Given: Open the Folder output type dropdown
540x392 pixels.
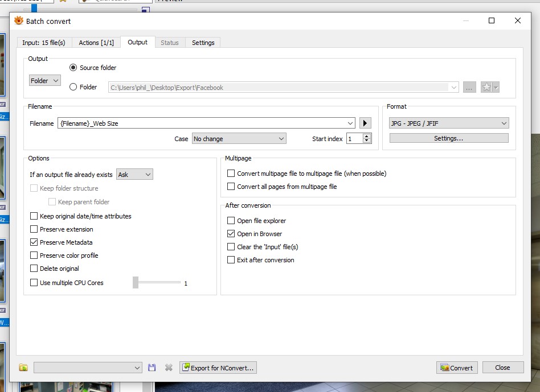Looking at the screenshot, I should pyautogui.click(x=45, y=80).
